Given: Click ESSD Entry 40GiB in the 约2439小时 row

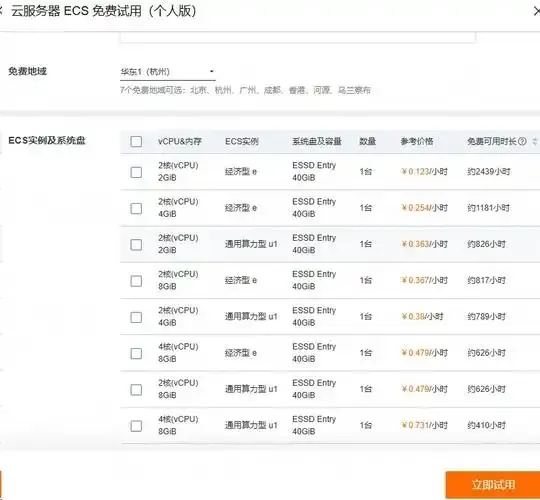Looking at the screenshot, I should click(314, 171).
